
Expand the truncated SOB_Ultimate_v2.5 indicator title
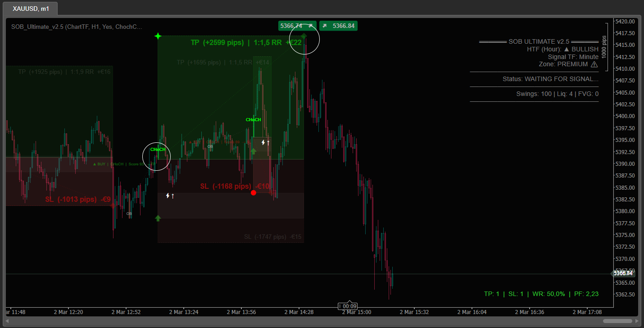(77, 26)
